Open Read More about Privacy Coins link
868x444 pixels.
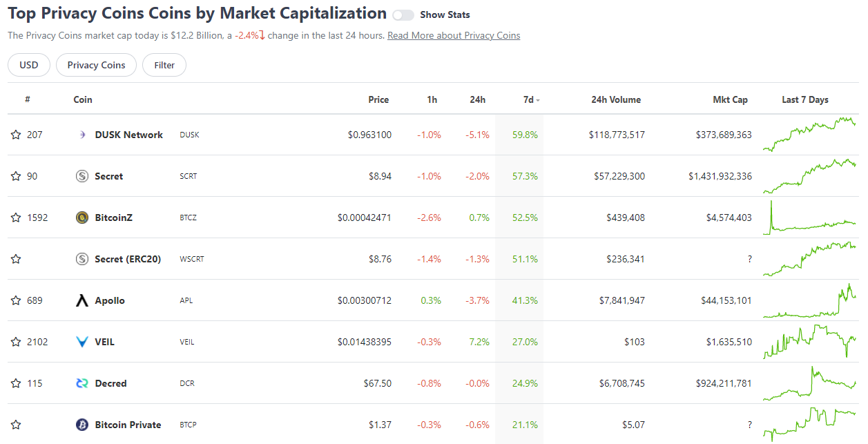[454, 35]
